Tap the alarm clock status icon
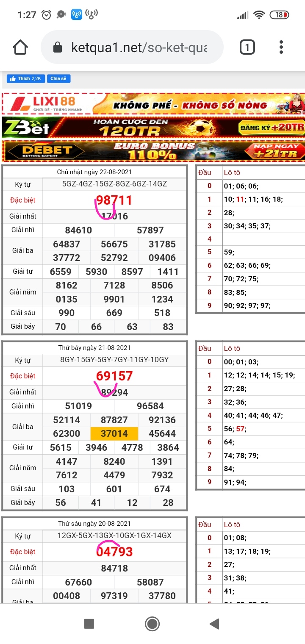This screenshot has width=305, height=644. pyautogui.click(x=46, y=15)
